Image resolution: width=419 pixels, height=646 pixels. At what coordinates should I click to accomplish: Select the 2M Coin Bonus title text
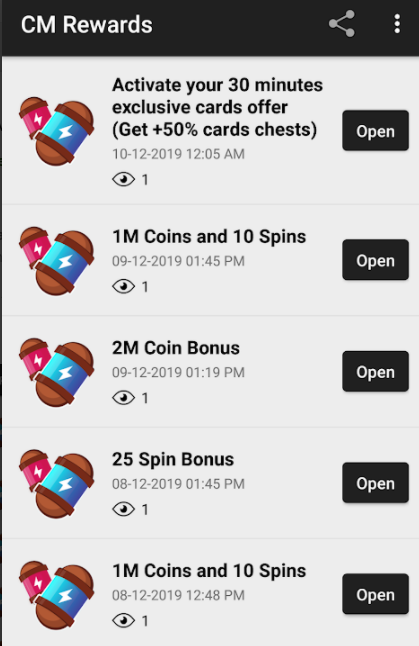[176, 348]
